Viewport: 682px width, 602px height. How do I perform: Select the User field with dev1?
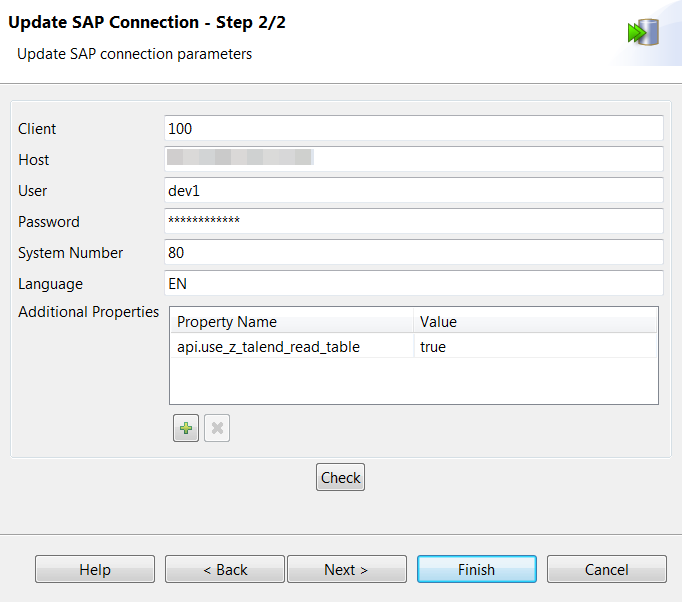click(413, 191)
